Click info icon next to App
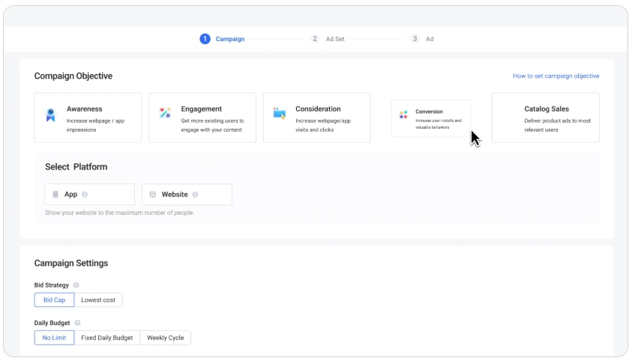The width and height of the screenshot is (632, 364). [x=85, y=195]
